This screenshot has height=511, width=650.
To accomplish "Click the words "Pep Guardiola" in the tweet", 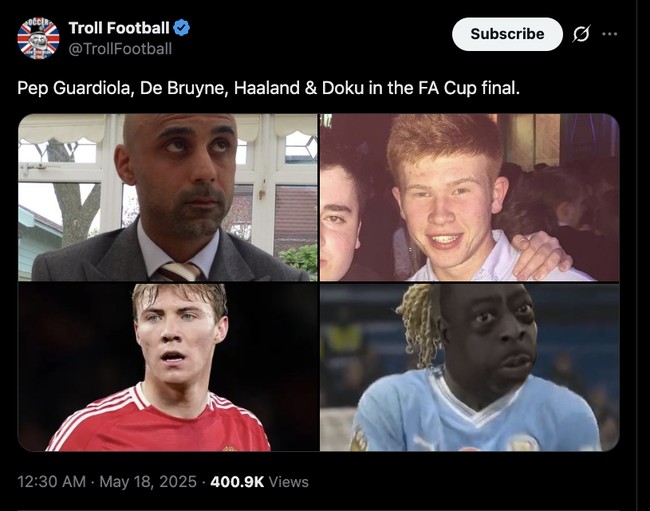I will click(74, 88).
